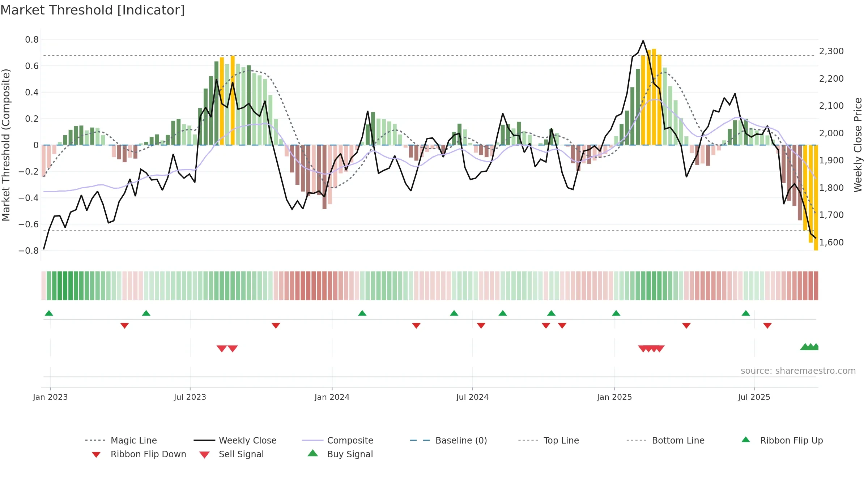Toggle the Magic Line legend entry

pos(121,440)
